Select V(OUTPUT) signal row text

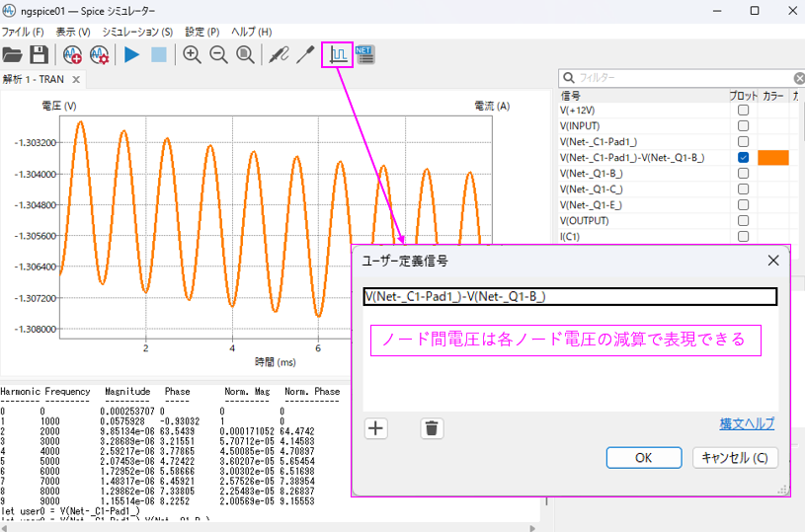(584, 221)
